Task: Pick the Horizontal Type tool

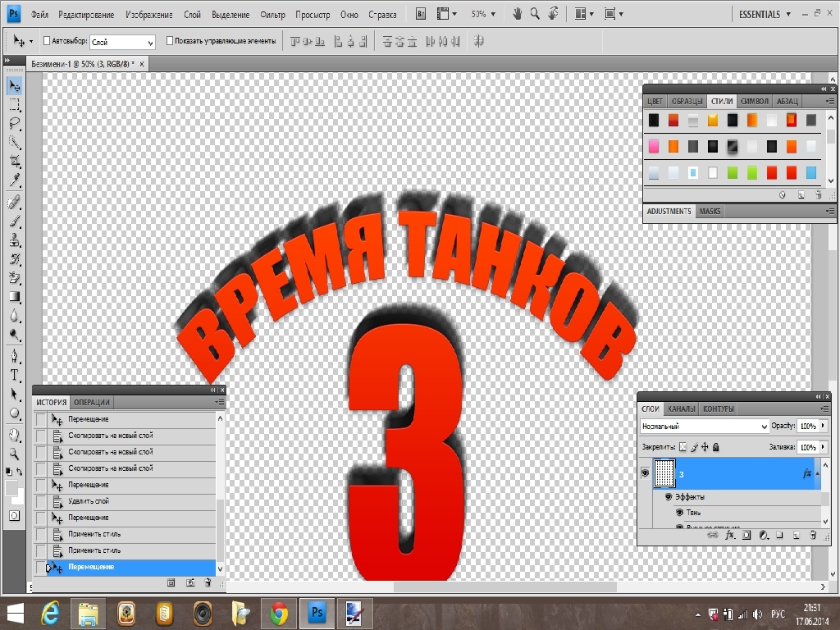Action: pos(15,375)
